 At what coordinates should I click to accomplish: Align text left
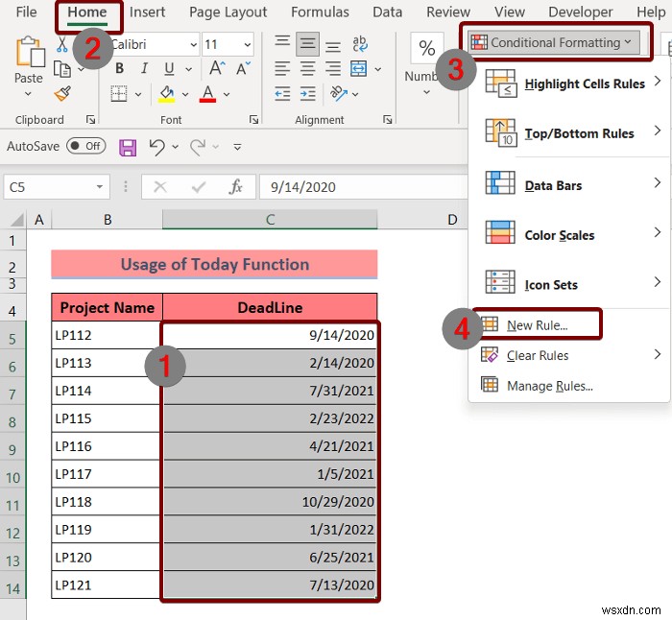pos(282,68)
